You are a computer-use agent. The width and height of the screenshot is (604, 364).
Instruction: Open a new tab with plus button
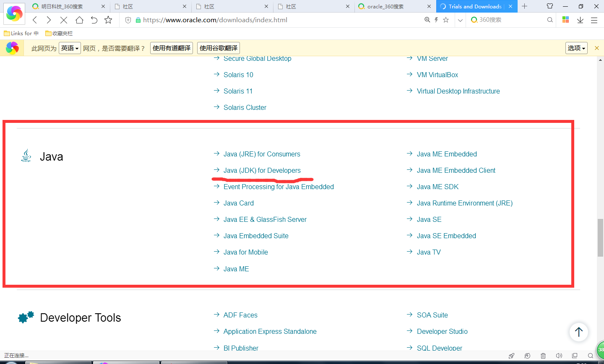pyautogui.click(x=524, y=6)
